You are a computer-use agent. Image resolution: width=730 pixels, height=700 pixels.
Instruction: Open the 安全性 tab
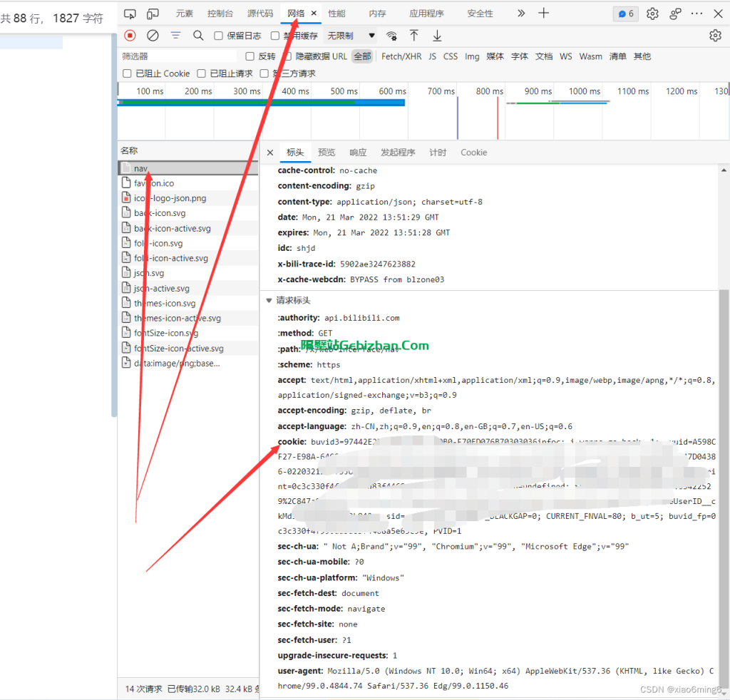tap(480, 14)
